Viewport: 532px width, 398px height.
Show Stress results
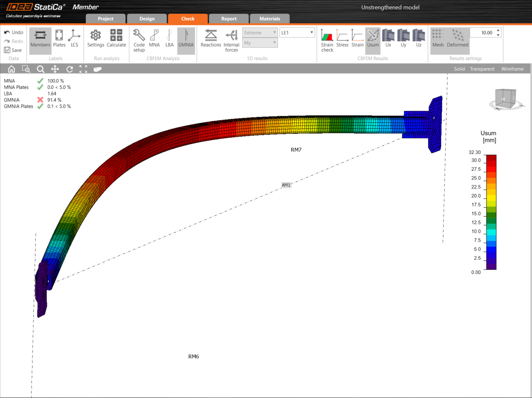point(342,39)
